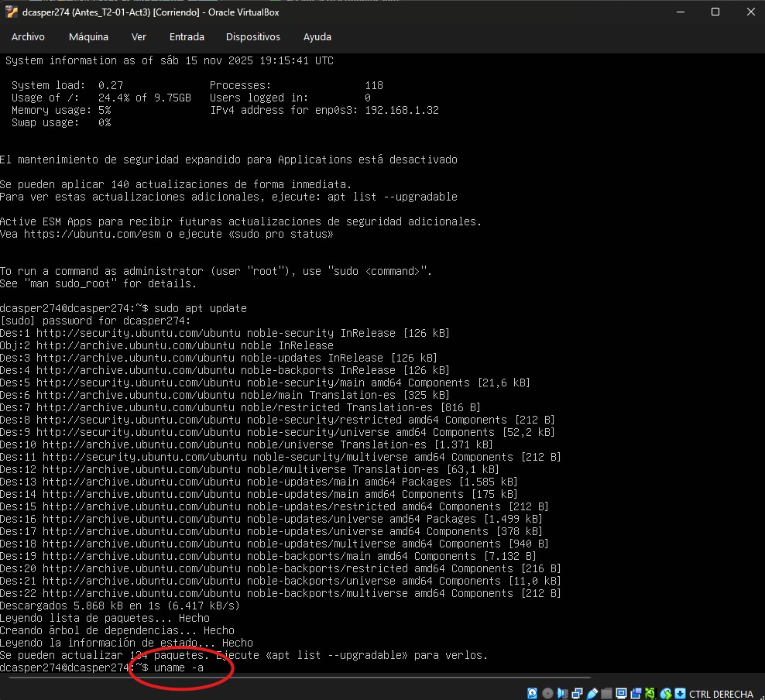Toggle the mouse integration status icon

[666, 693]
